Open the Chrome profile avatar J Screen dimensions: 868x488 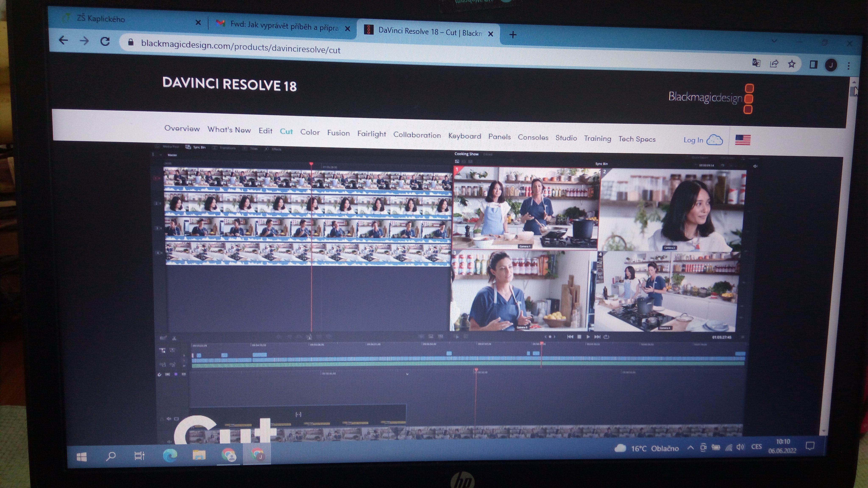[x=831, y=65]
